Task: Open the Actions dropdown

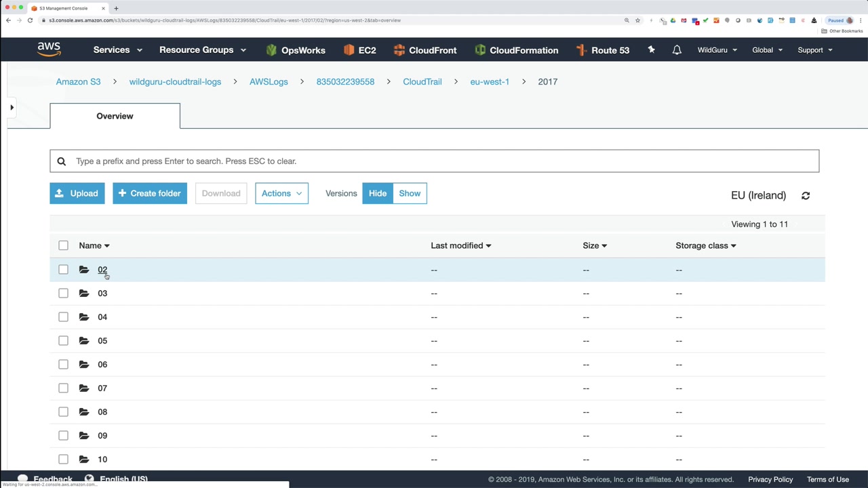Action: (281, 193)
